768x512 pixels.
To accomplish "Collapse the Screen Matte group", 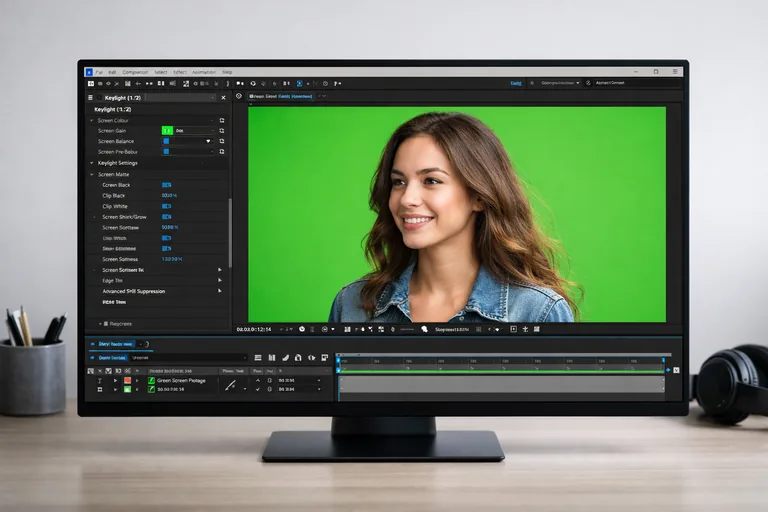I will click(91, 174).
